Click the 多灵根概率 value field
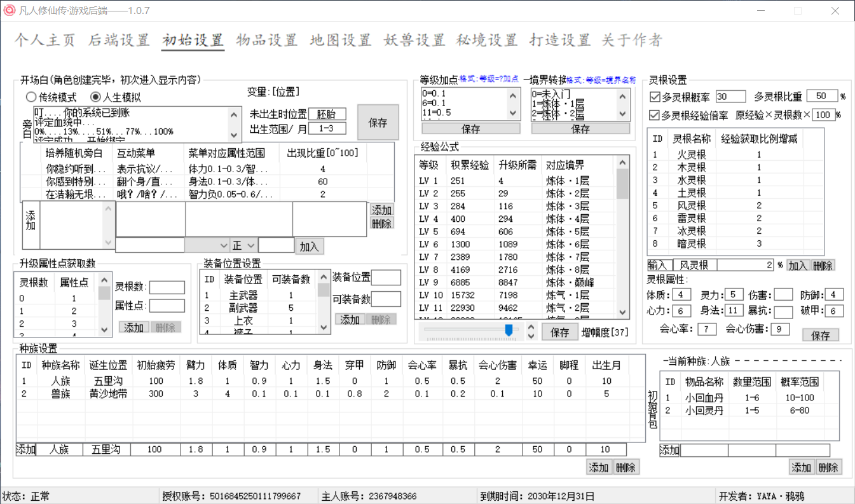Image resolution: width=855 pixels, height=504 pixels. (x=730, y=97)
